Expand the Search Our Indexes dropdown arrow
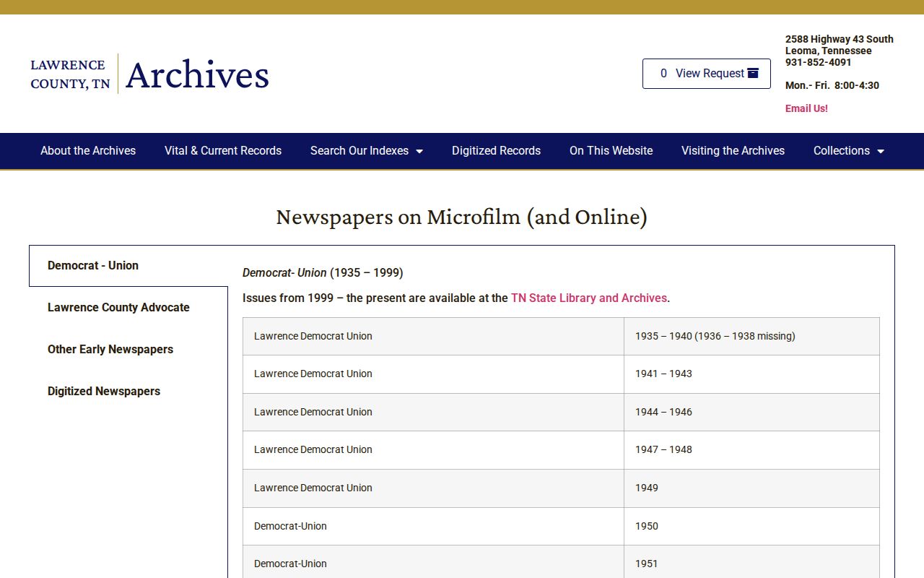924x578 pixels. 419,151
